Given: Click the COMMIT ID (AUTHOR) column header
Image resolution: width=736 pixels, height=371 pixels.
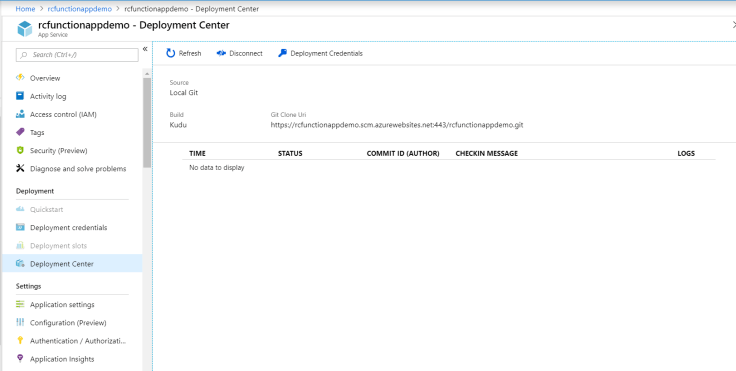Looking at the screenshot, I should point(403,153).
